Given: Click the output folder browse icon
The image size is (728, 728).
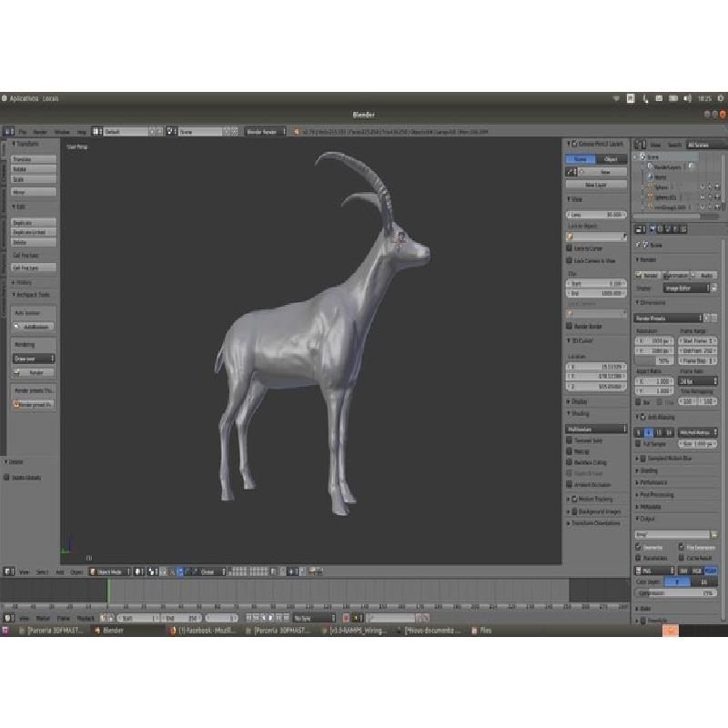Looking at the screenshot, I should 714,534.
